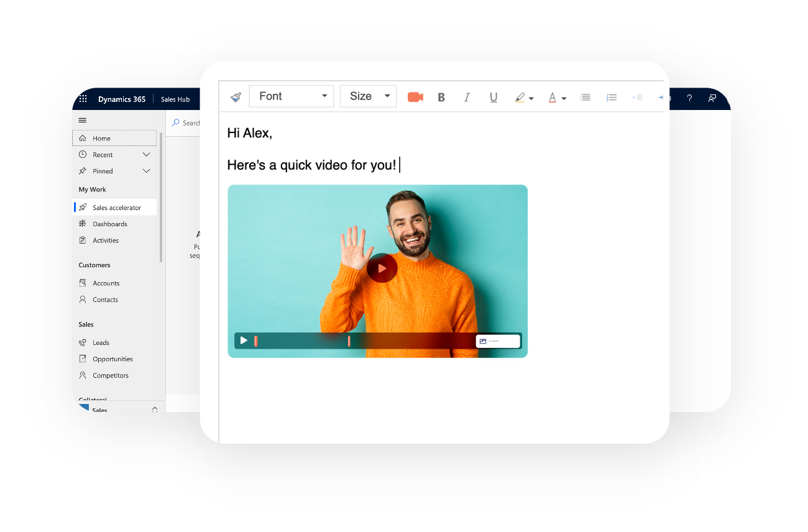This screenshot has height=532, width=808.
Task: Apply italic formatting
Action: click(467, 97)
